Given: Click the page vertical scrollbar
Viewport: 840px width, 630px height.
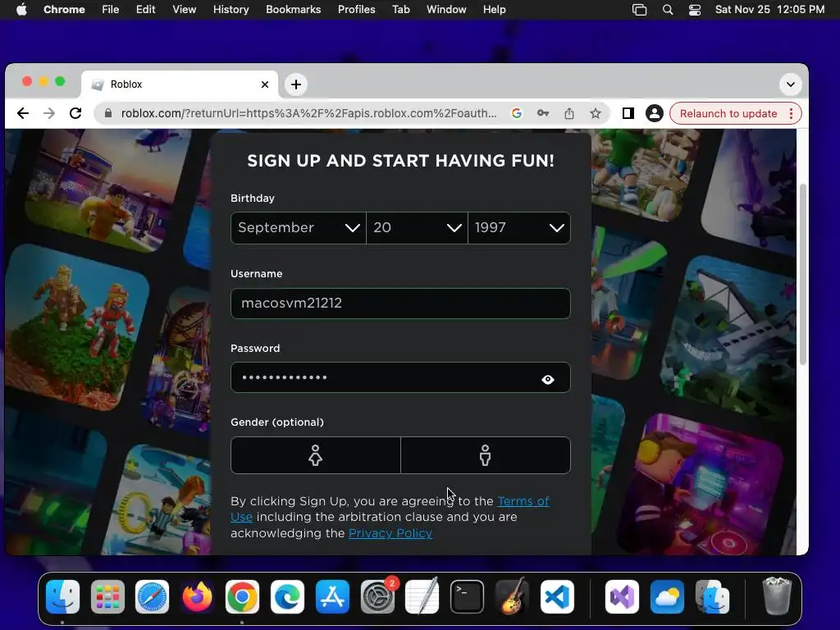Looking at the screenshot, I should pyautogui.click(x=802, y=274).
